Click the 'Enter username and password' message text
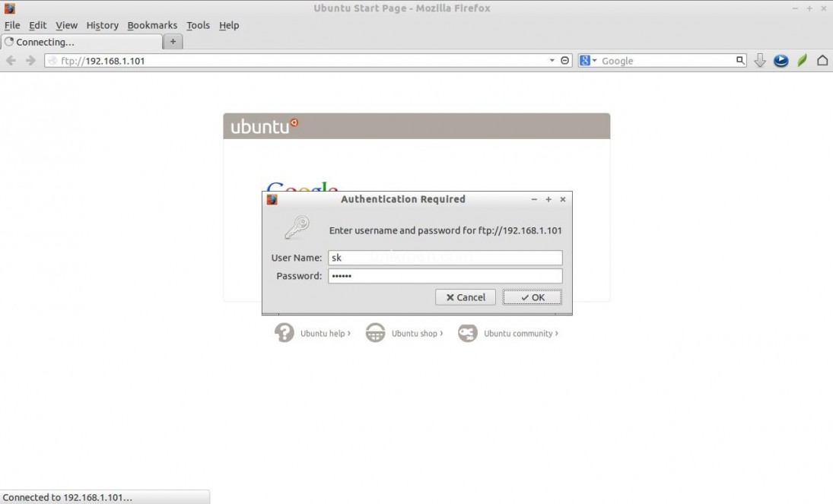 pyautogui.click(x=445, y=230)
